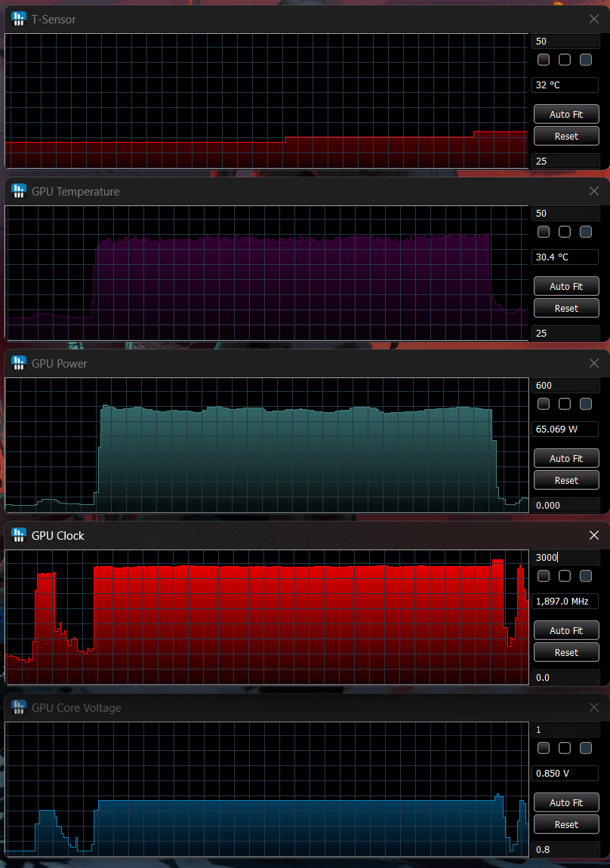Close the T-Sensor graph window
The image size is (610, 868).
click(x=594, y=20)
